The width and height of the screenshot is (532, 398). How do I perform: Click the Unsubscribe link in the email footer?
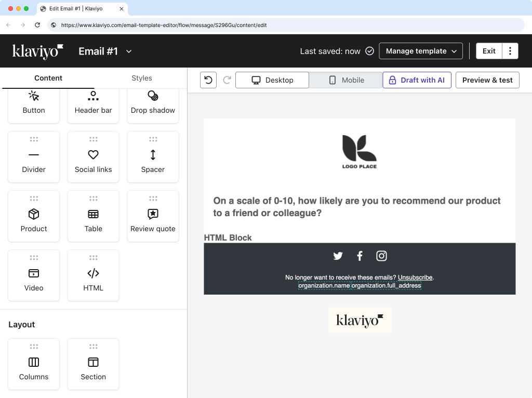415,277
